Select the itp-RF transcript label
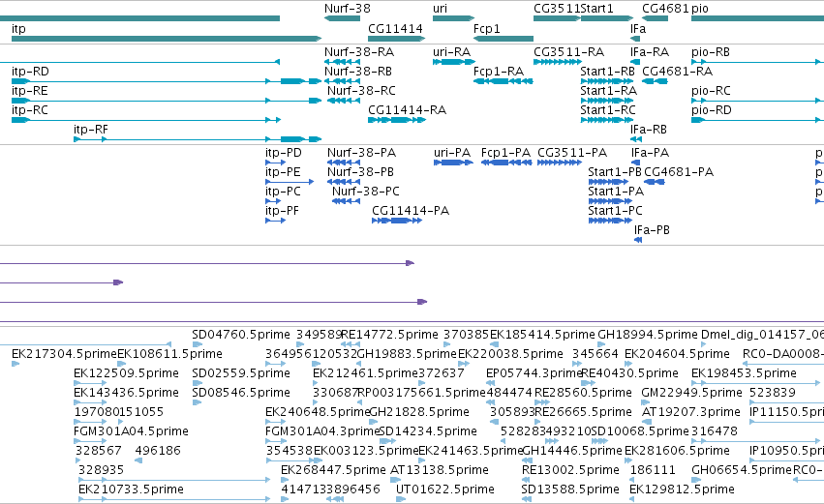 pos(91,130)
